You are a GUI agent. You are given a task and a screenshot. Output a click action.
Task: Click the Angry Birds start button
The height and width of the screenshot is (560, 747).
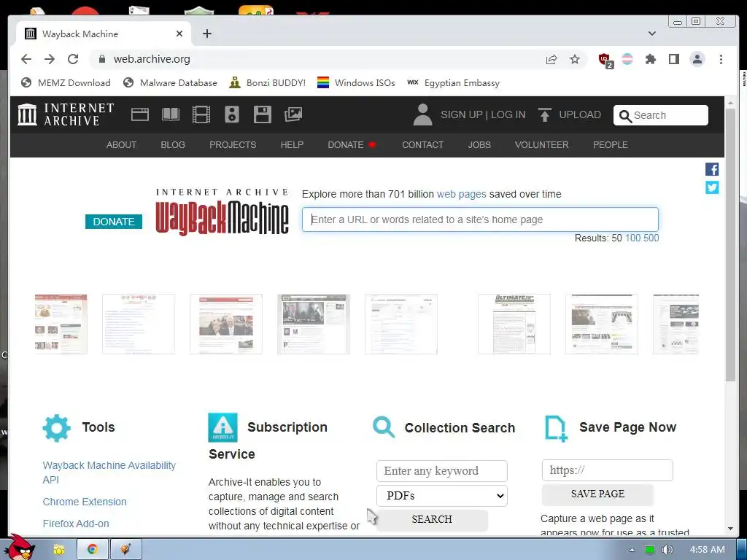coord(21,547)
